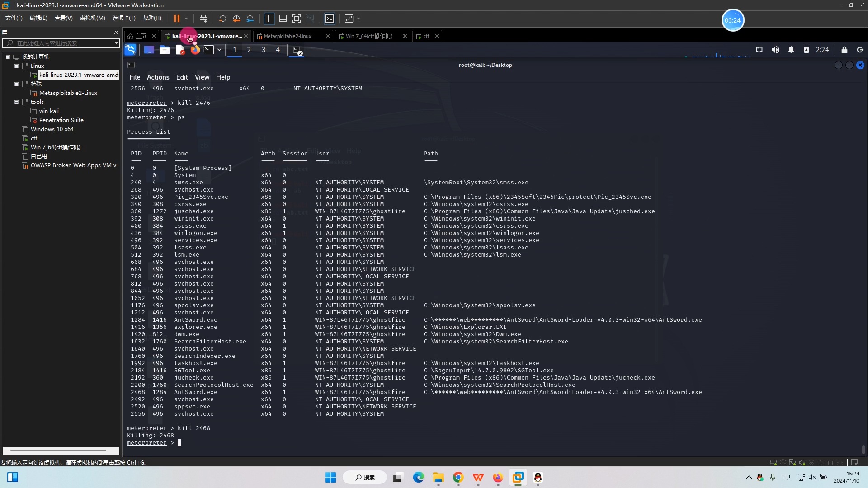Open the file manager from Kali panel

(165, 50)
